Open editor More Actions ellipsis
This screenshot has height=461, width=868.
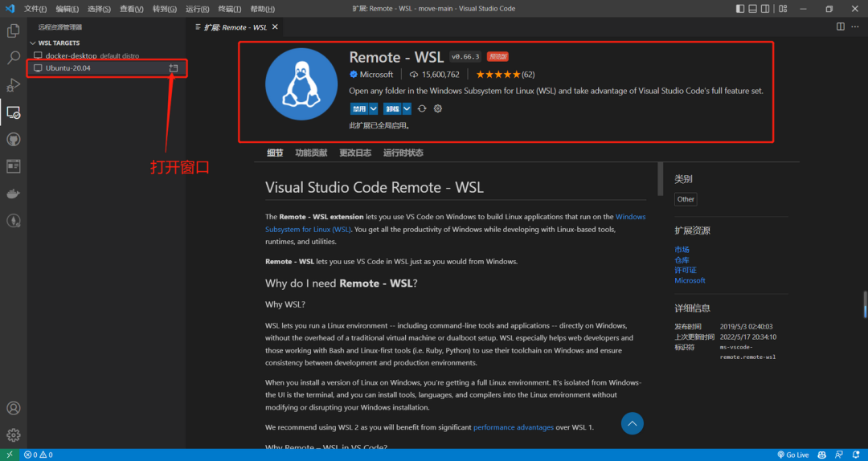(x=857, y=27)
